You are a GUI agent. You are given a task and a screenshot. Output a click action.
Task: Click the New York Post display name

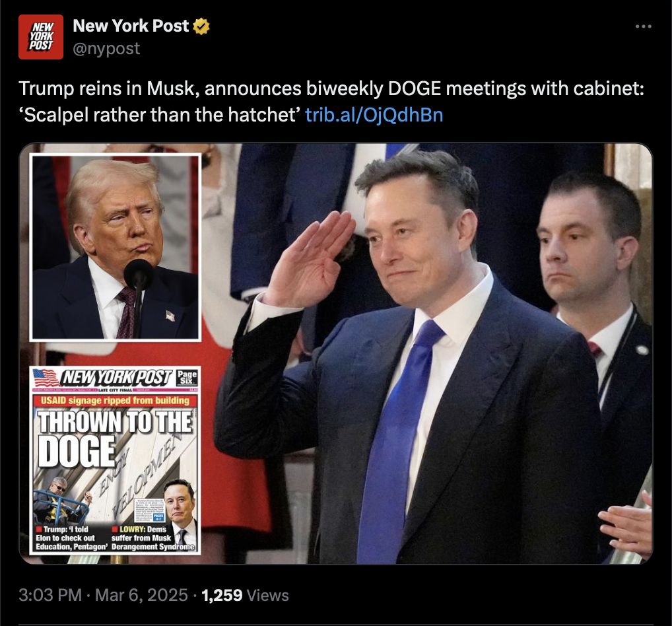(x=131, y=26)
